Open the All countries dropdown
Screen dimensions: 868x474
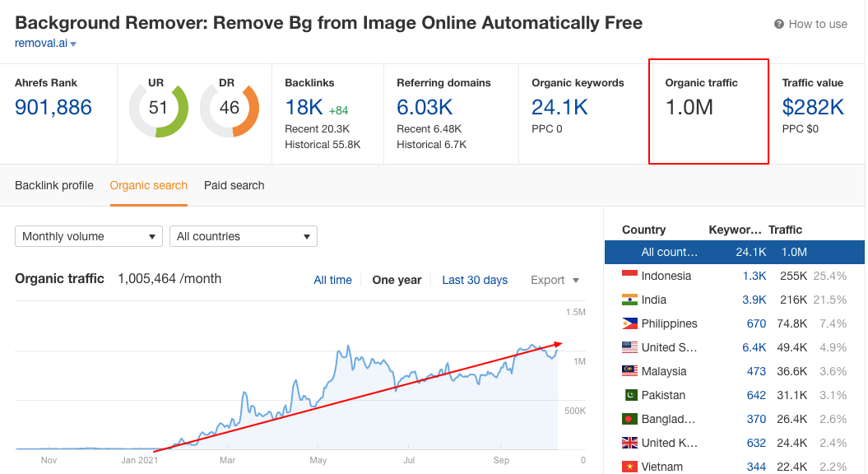[x=243, y=236]
